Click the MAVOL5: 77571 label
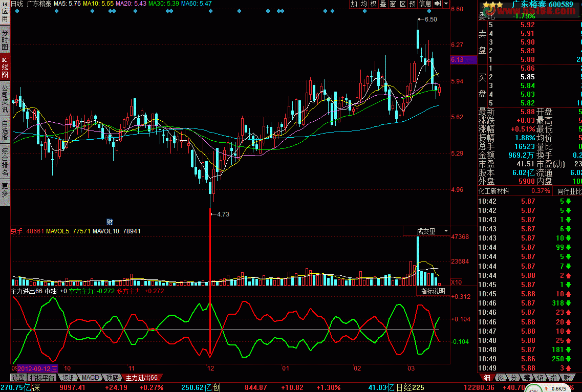This screenshot has height=392, width=582. click(x=68, y=231)
